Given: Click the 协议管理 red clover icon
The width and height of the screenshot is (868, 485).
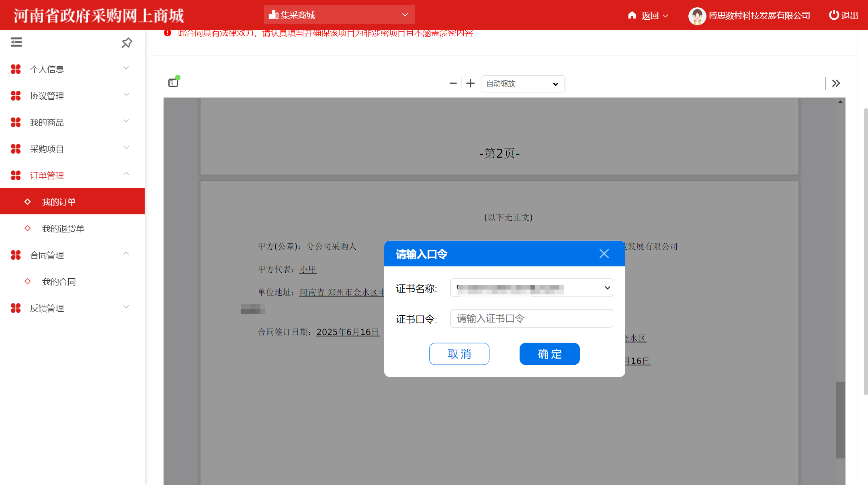Looking at the screenshot, I should pos(16,96).
